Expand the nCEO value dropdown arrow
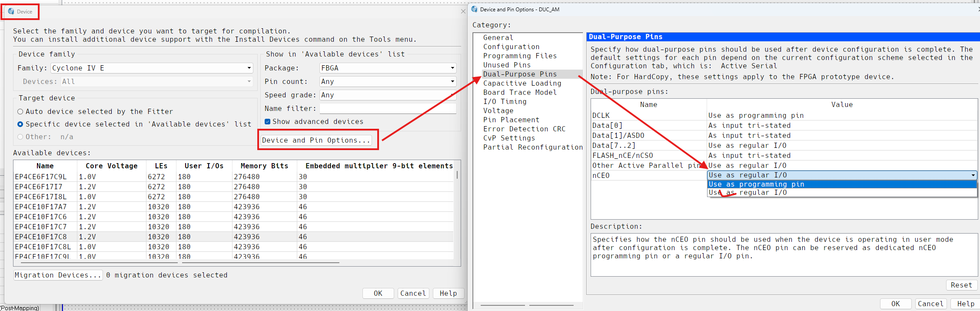The image size is (980, 311). point(973,175)
